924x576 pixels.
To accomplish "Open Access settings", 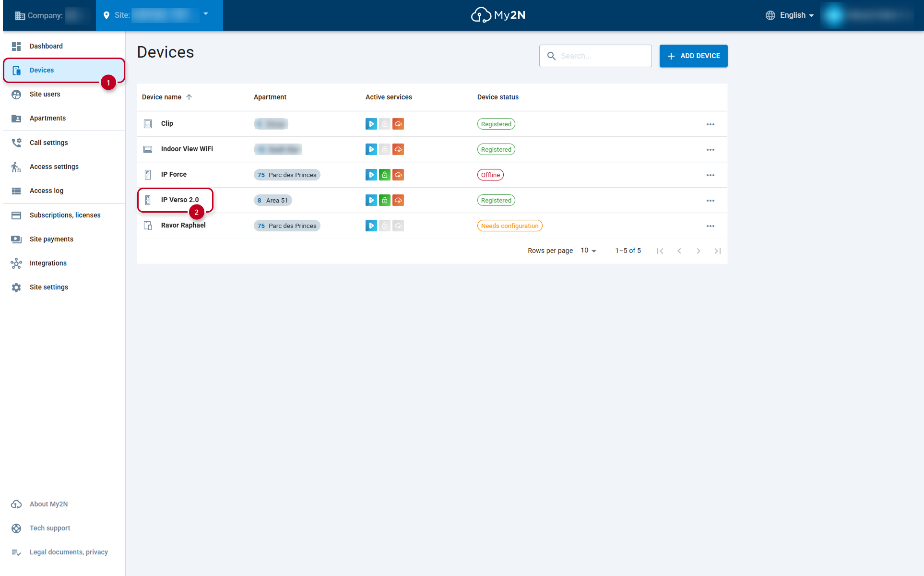I will (x=64, y=167).
